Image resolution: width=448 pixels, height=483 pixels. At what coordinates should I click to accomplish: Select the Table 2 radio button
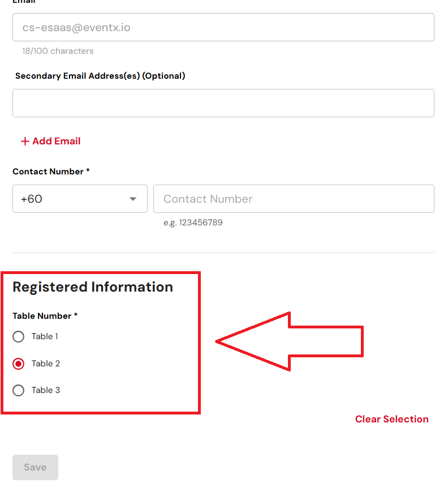19,364
